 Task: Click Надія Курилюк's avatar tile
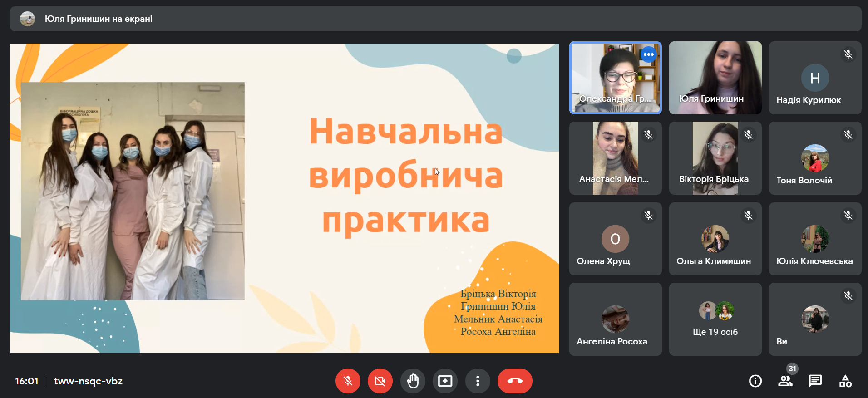coord(815,78)
